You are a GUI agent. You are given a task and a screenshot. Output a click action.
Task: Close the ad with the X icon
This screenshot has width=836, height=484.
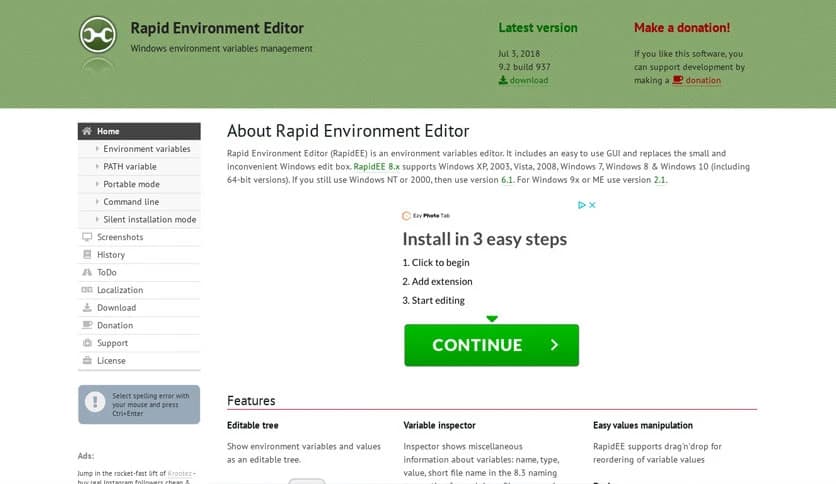(592, 205)
